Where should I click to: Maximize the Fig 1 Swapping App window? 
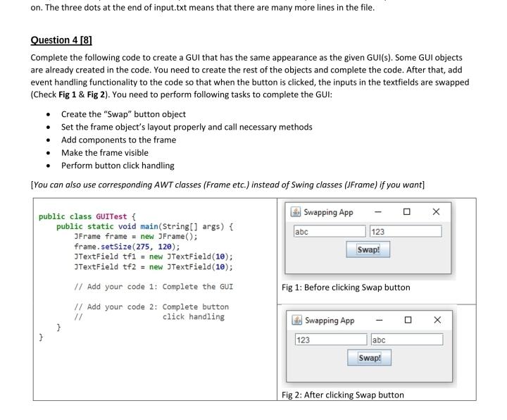tap(407, 211)
